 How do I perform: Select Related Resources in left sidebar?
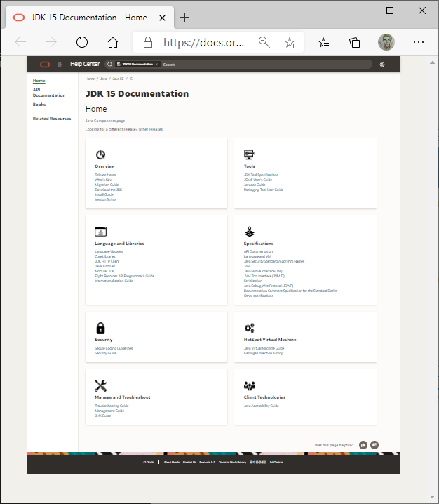(x=52, y=119)
